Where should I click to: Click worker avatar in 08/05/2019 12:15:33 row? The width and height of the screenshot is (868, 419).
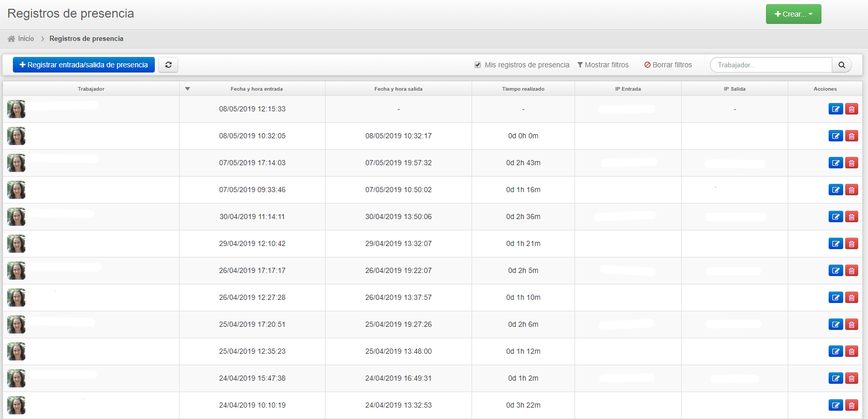(x=16, y=109)
